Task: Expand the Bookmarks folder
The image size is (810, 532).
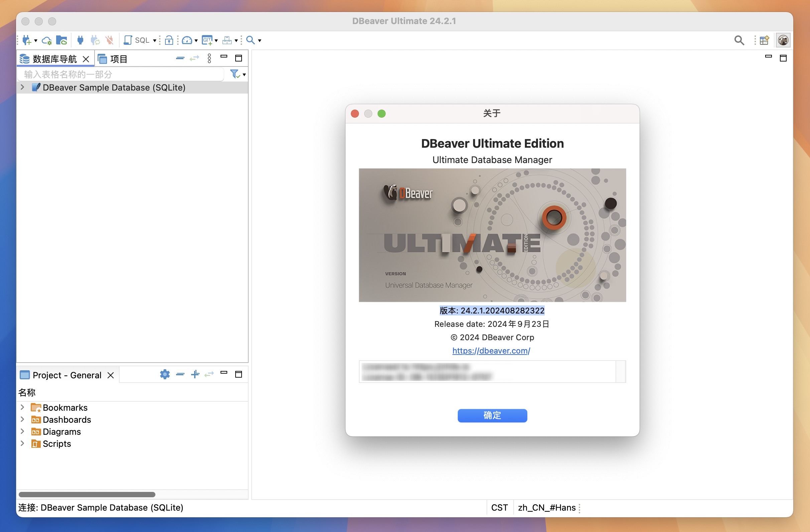Action: [22, 407]
